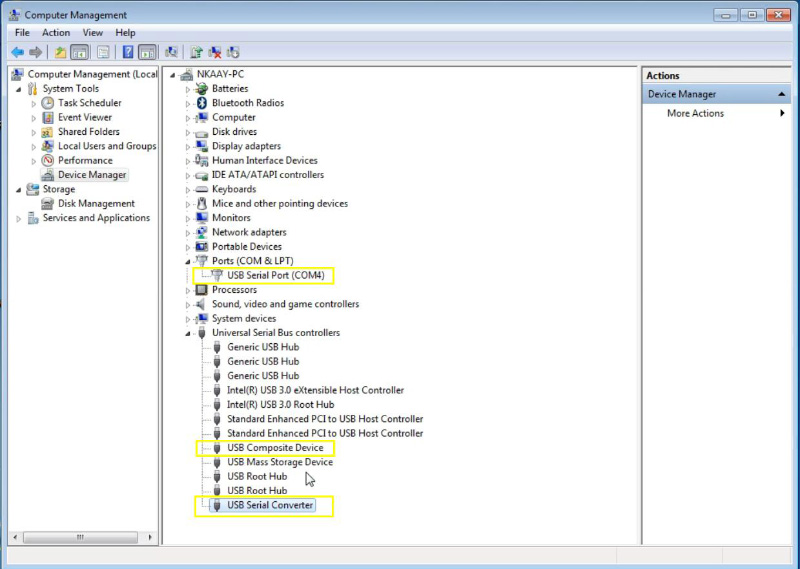Click the blue Help toolbar icon
800x569 pixels.
[128, 52]
